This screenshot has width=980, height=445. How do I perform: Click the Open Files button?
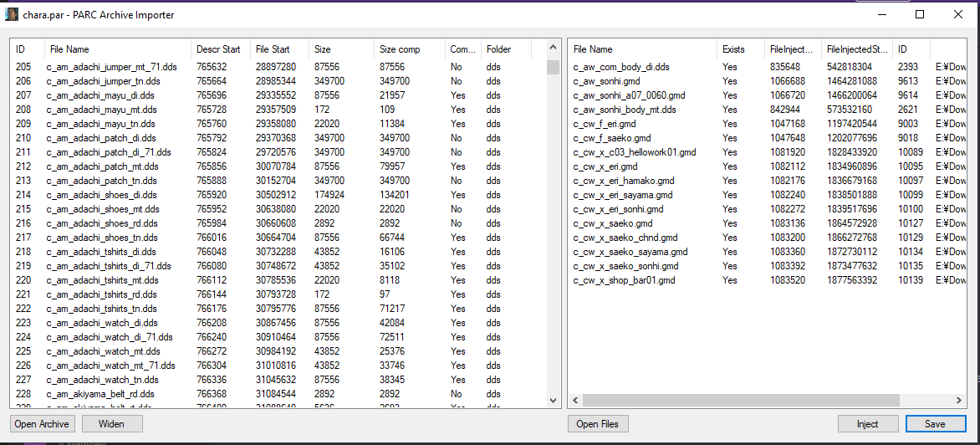pyautogui.click(x=598, y=424)
